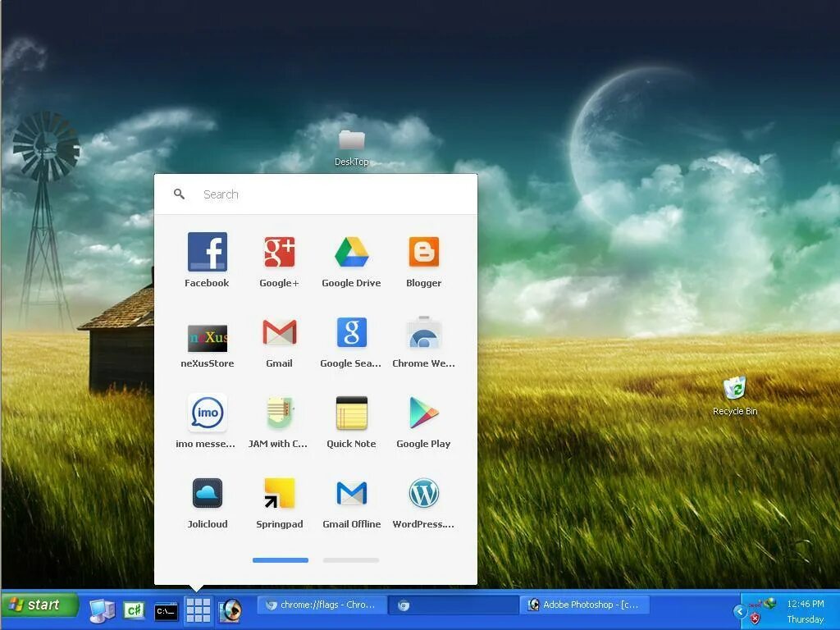
Task: Click the 12:46 PM taskbar clock
Action: tap(806, 604)
